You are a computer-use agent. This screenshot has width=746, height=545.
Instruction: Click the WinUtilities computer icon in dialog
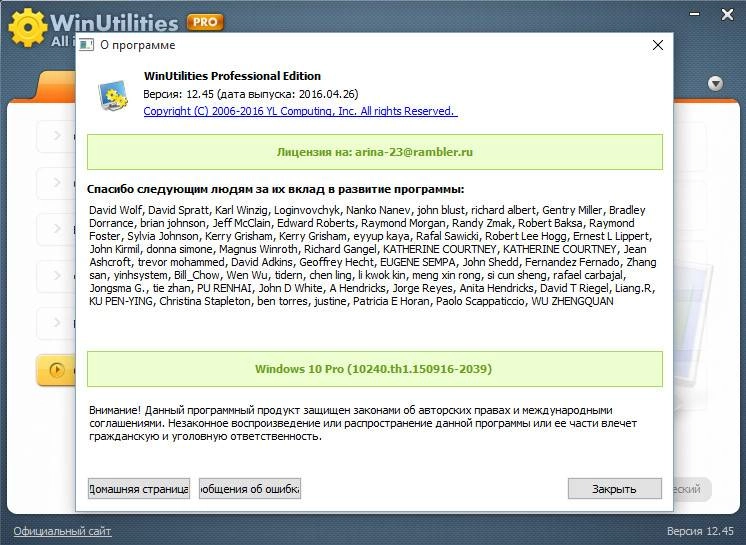[x=113, y=95]
